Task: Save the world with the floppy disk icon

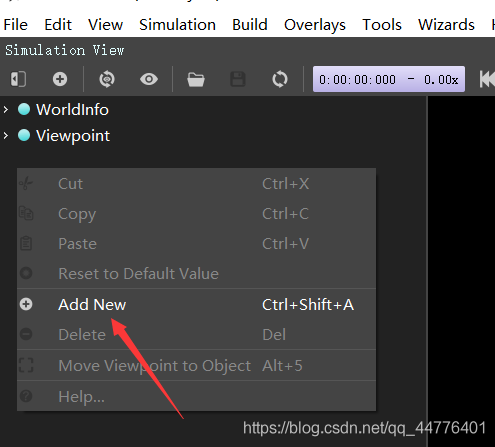Action: pyautogui.click(x=238, y=79)
